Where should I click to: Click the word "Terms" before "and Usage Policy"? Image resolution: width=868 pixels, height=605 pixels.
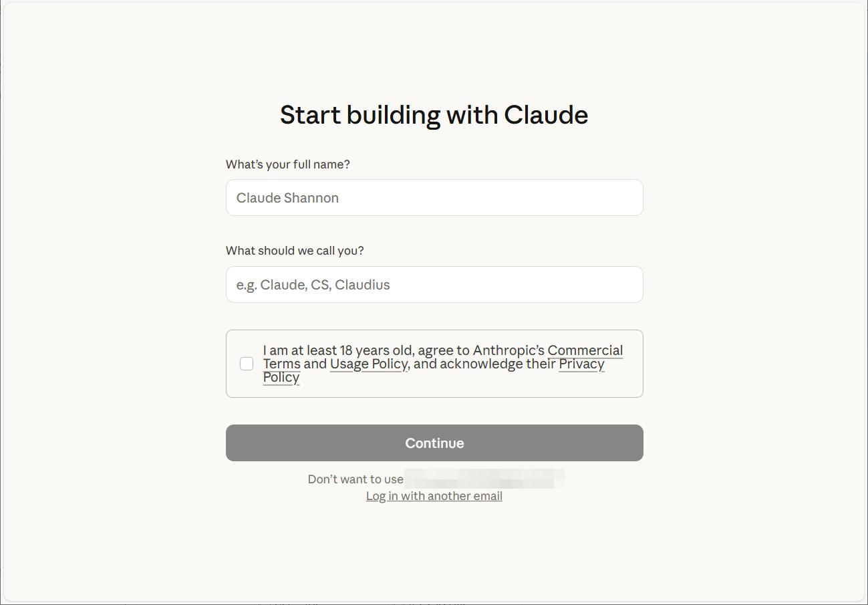coord(281,364)
